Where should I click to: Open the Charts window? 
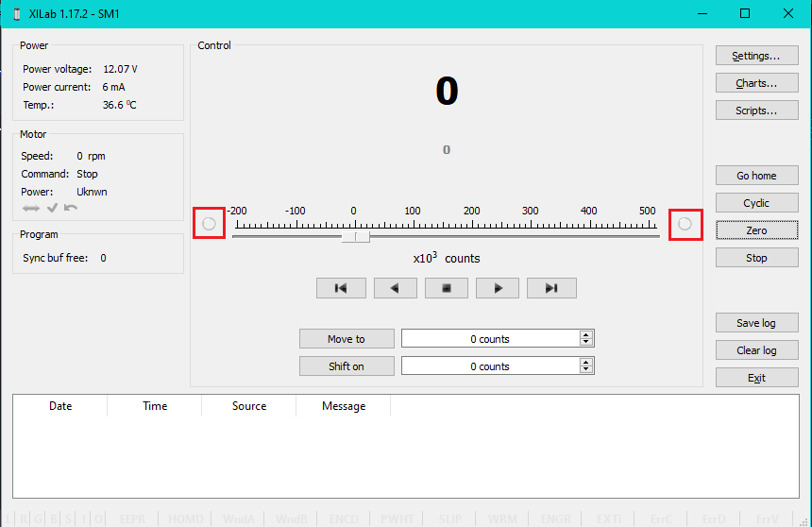pos(756,83)
